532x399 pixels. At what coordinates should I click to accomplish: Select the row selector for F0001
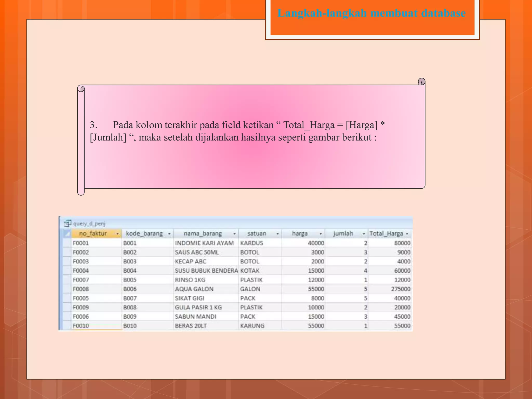pos(67,243)
